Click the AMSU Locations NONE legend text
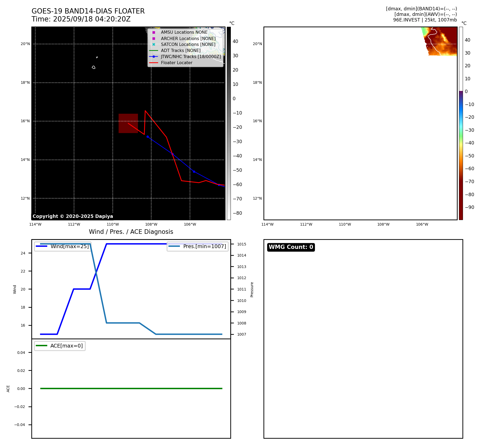The image size is (481, 448). click(x=184, y=32)
